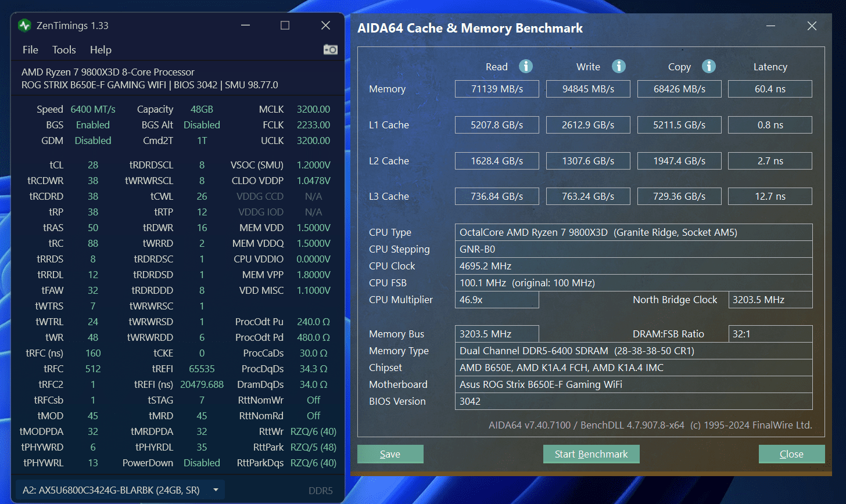Click the tRAS value 50
The width and height of the screenshot is (846, 504).
(x=93, y=228)
